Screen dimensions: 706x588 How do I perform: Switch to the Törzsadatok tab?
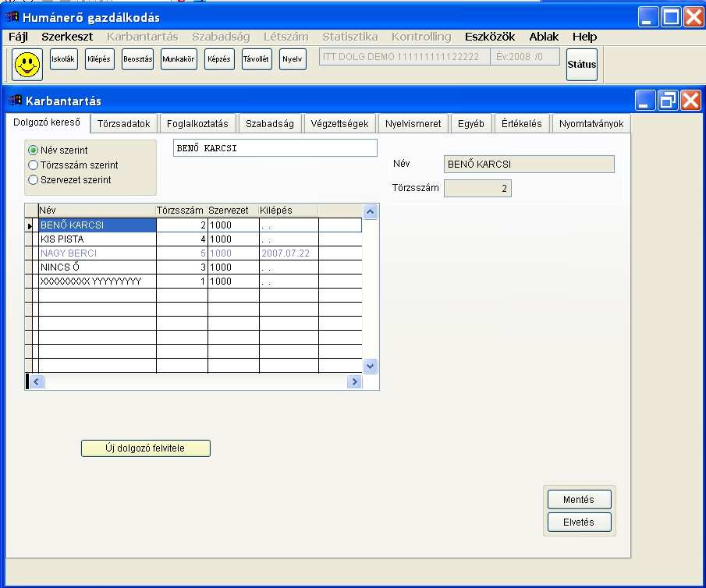(124, 124)
